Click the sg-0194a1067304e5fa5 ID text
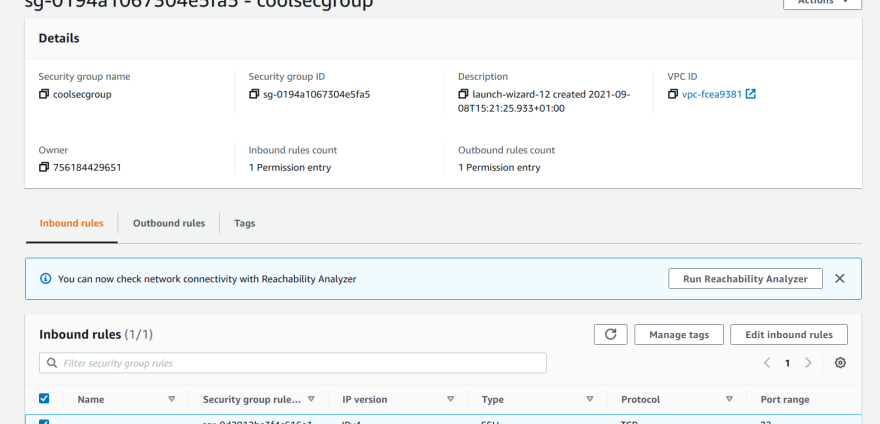This screenshot has width=880, height=424. [x=317, y=94]
